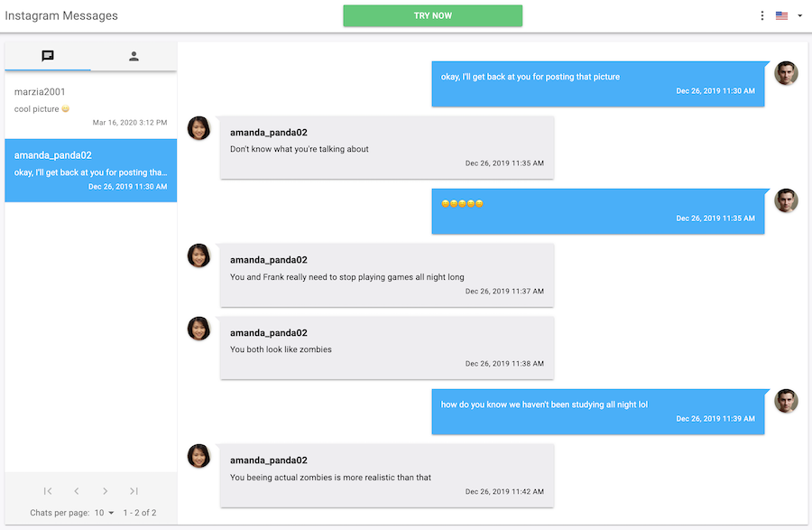Open the chats tab icon
812x530 pixels.
[48, 56]
